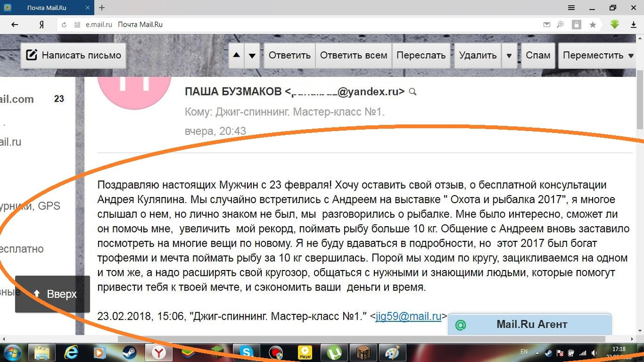Click Ответить всем to reply to everyone
This screenshot has width=644, height=362.
(353, 55)
